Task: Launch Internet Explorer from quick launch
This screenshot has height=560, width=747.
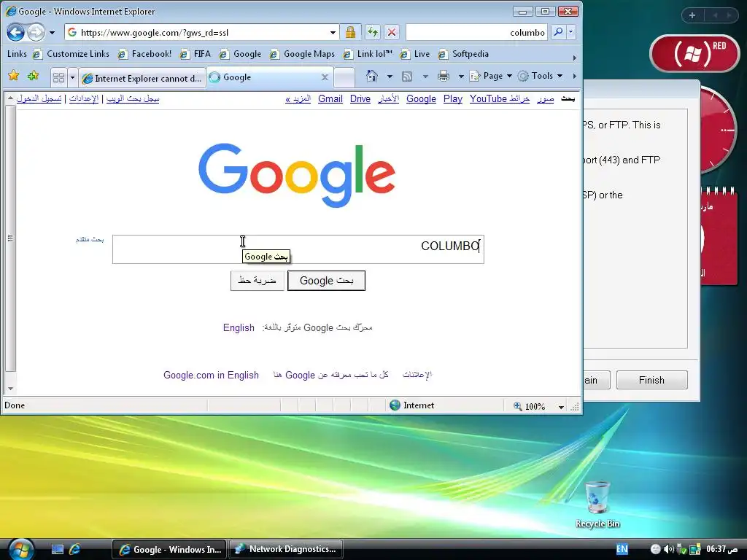Action: coord(75,550)
